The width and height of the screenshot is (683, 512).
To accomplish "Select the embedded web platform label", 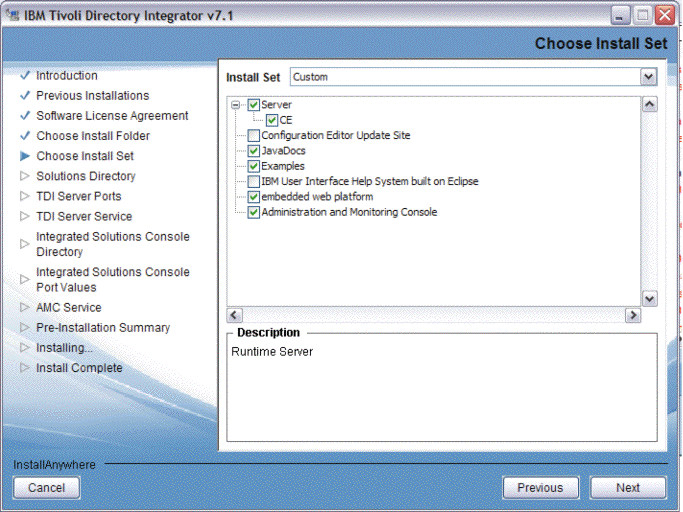I will click(x=318, y=197).
